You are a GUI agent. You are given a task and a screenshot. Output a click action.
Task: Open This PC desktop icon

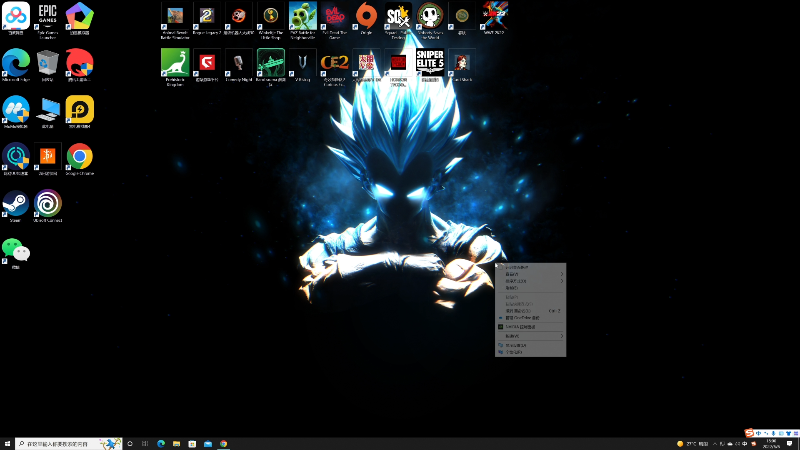pyautogui.click(x=47, y=112)
